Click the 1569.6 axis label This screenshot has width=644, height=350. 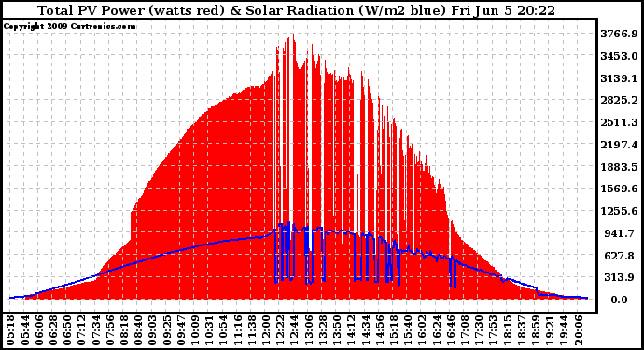pos(619,189)
